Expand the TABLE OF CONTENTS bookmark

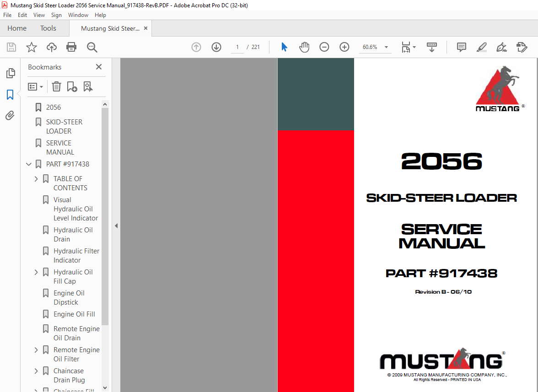tap(36, 179)
